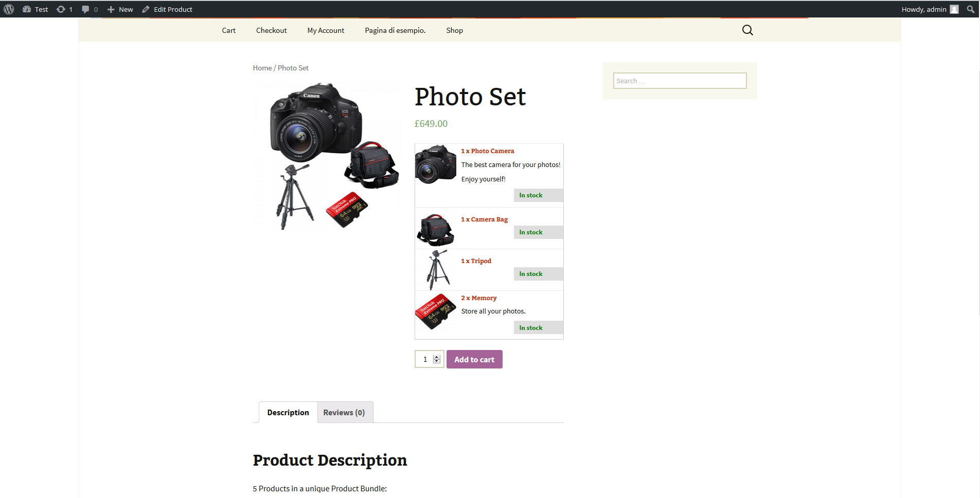Click the New content plus icon

111,9
